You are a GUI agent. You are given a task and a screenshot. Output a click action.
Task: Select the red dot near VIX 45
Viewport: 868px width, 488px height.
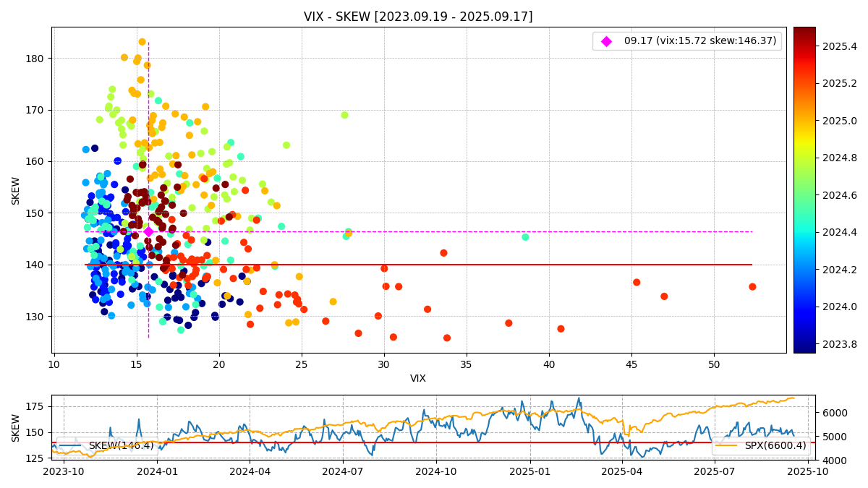(x=637, y=283)
